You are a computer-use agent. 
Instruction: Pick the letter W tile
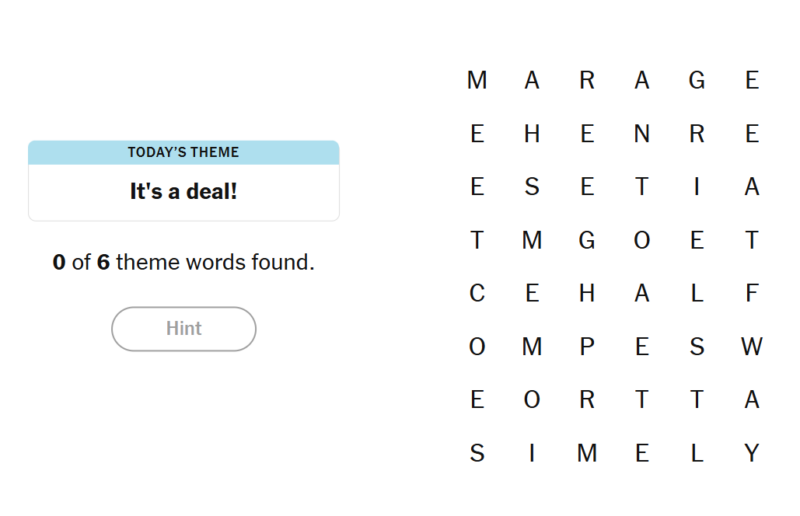752,347
